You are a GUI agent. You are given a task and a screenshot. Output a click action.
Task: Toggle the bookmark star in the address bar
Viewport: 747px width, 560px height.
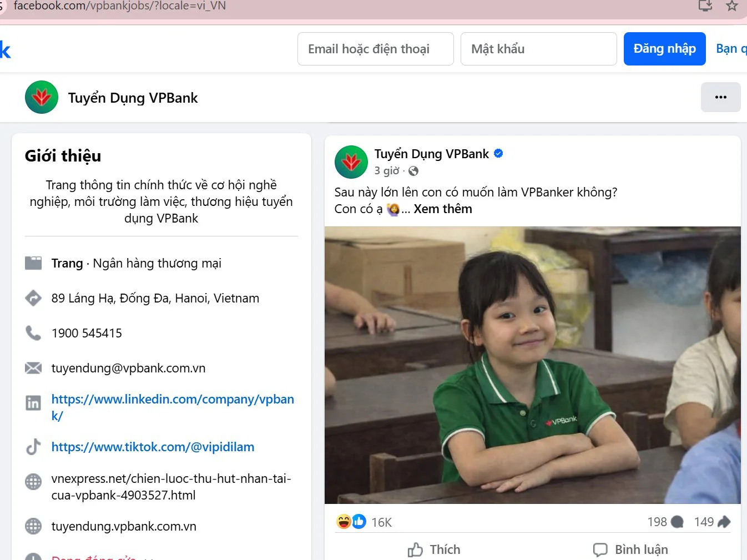click(731, 7)
